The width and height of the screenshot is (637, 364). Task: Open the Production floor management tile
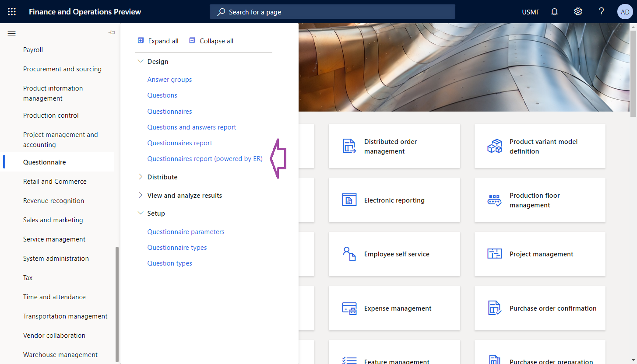point(540,200)
